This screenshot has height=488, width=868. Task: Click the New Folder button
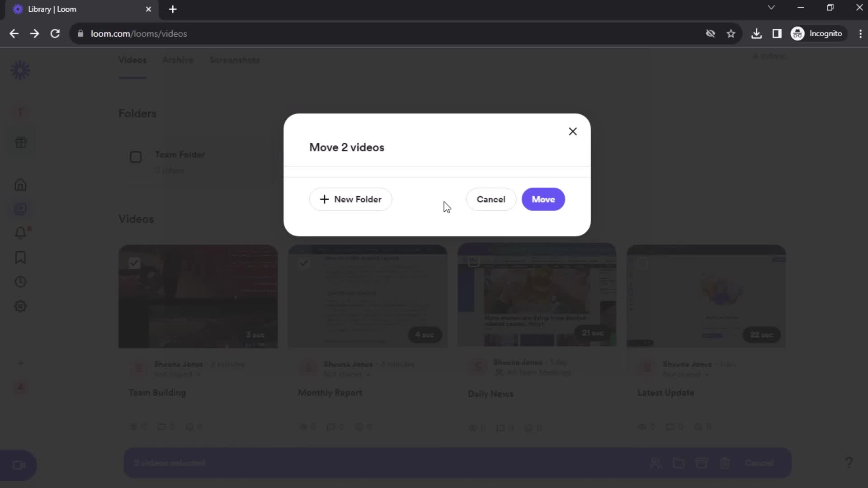(351, 199)
